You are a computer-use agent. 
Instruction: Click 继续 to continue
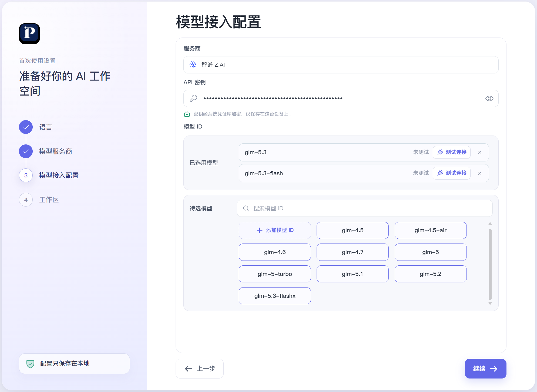(x=485, y=369)
